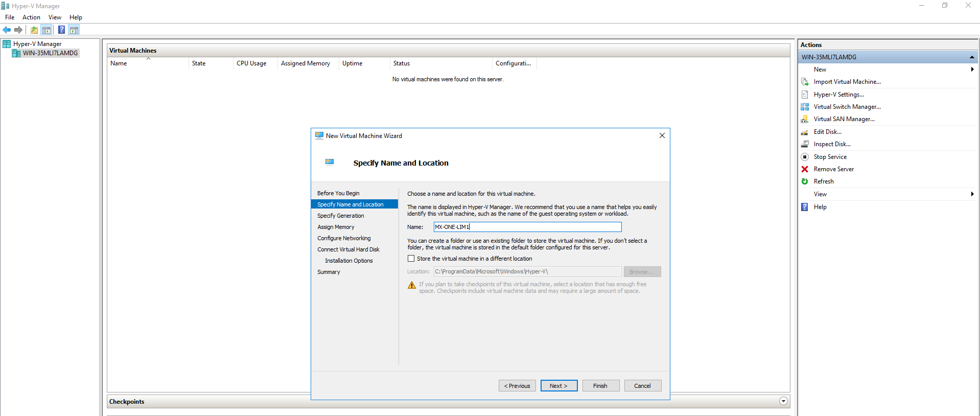The width and height of the screenshot is (980, 416).
Task: Expand the New submenu arrow in Actions
Action: [x=972, y=70]
